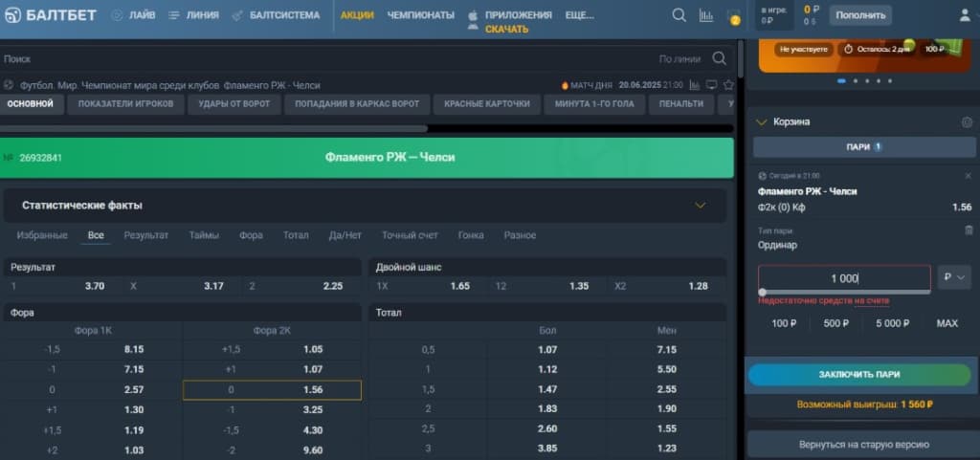Select draw X odds 3.17
This screenshot has width=980, height=460.
(182, 287)
